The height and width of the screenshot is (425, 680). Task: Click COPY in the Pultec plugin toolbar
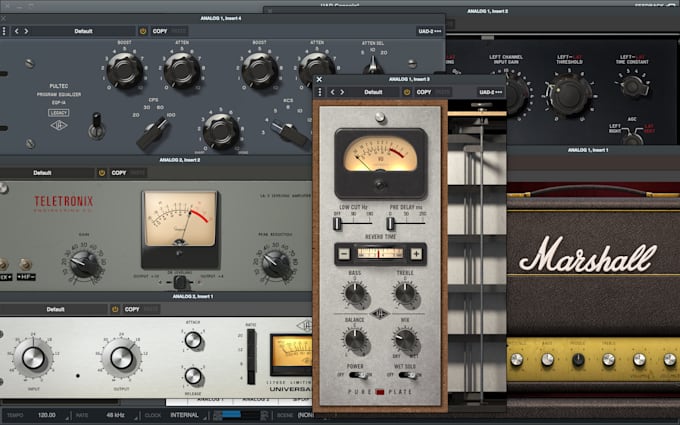[160, 31]
